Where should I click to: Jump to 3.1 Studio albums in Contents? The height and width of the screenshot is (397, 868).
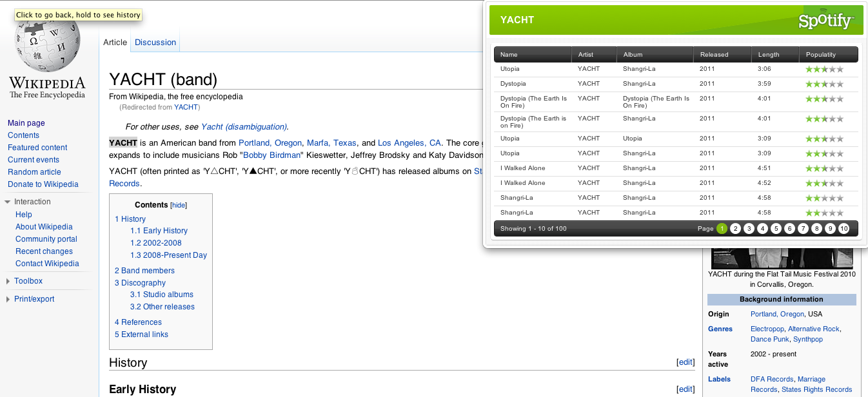[162, 295]
